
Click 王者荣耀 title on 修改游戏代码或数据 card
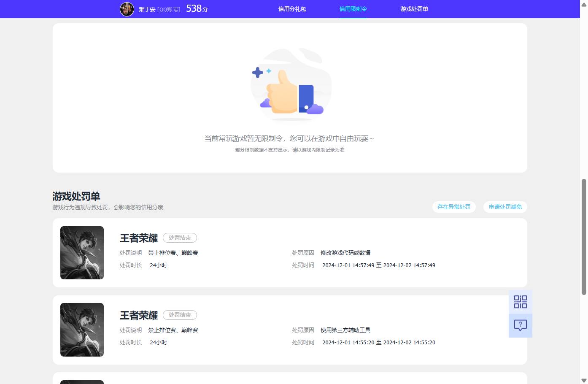pyautogui.click(x=139, y=238)
